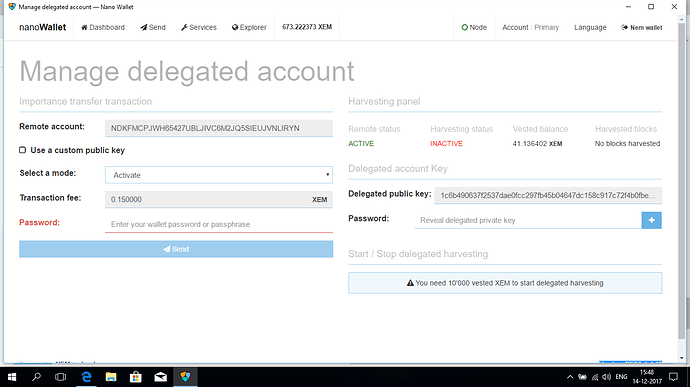Image resolution: width=690 pixels, height=387 pixels.
Task: Focus the wallet password input field
Action: pyautogui.click(x=219, y=224)
